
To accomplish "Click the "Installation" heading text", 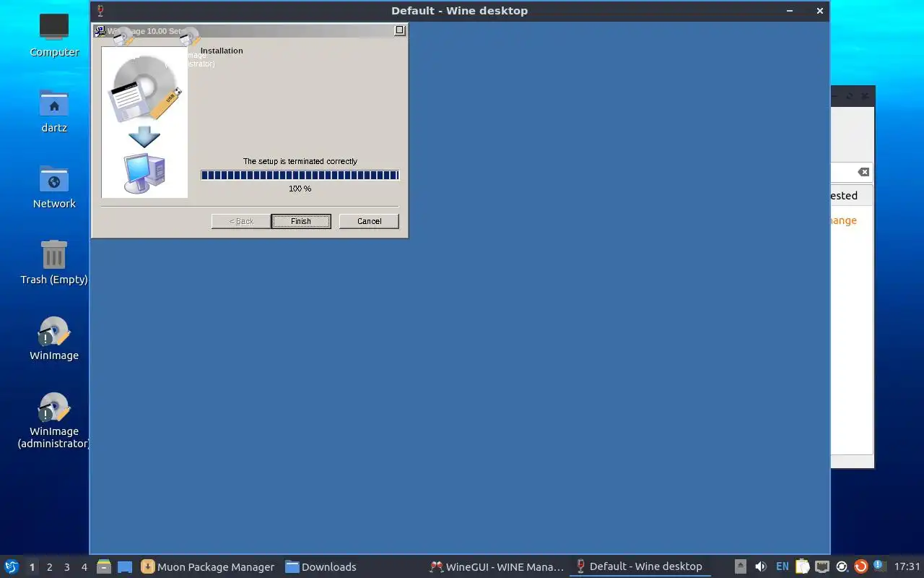I will (222, 51).
